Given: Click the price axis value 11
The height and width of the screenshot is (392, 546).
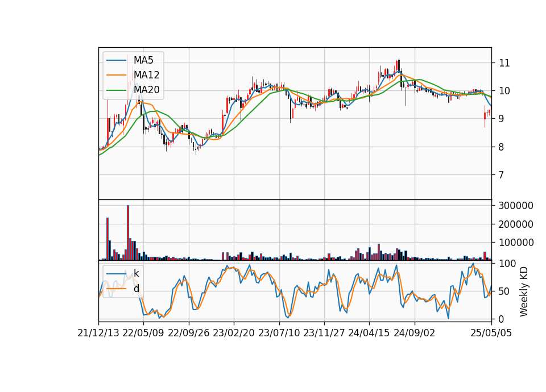Looking at the screenshot, I should (x=504, y=63).
